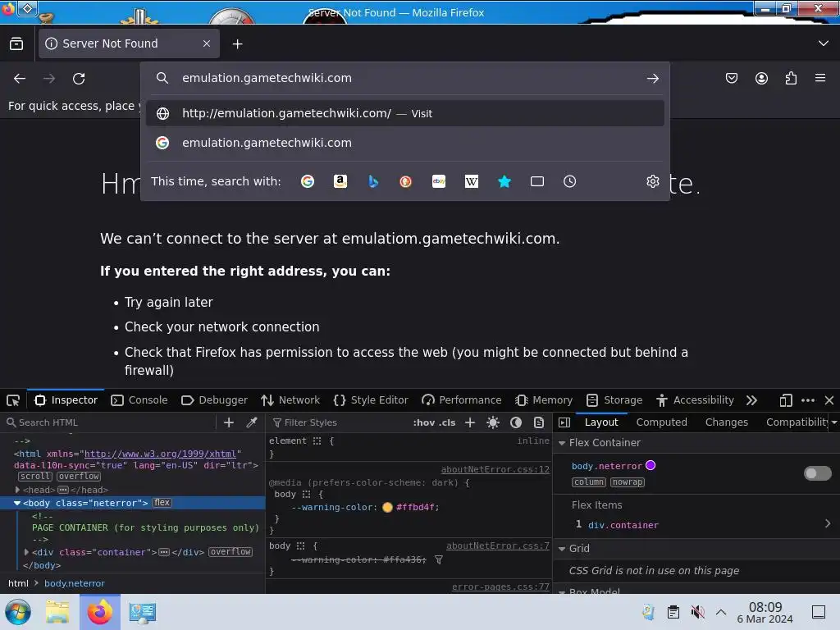Toggle Responsive Design Mode

click(x=785, y=400)
